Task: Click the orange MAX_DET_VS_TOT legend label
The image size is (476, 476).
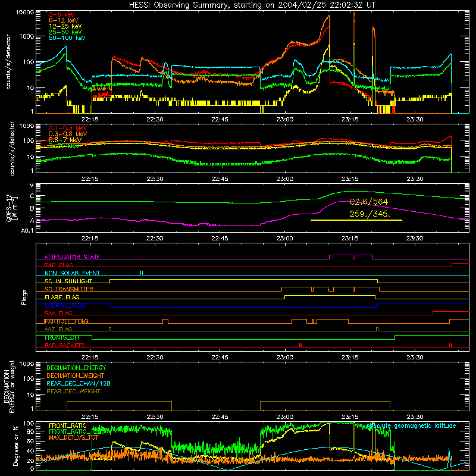Action: 74,437
